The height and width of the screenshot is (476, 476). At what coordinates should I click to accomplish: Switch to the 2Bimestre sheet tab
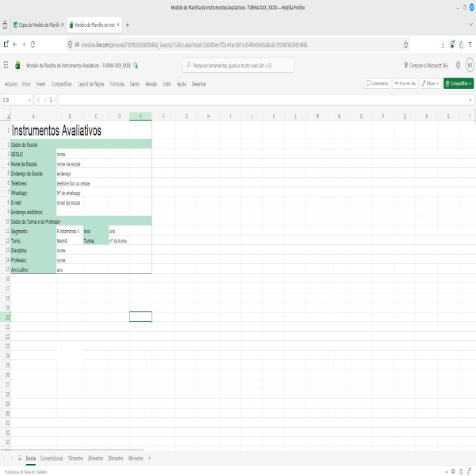tap(95, 458)
